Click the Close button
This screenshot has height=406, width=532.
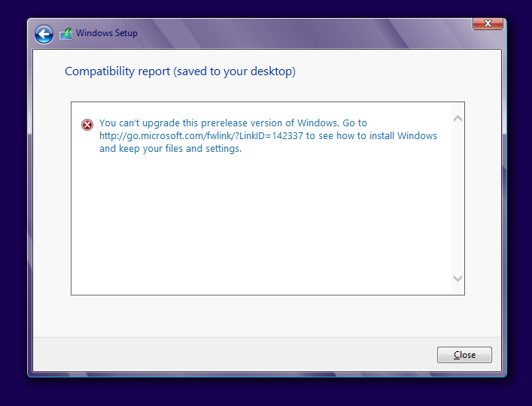[464, 355]
